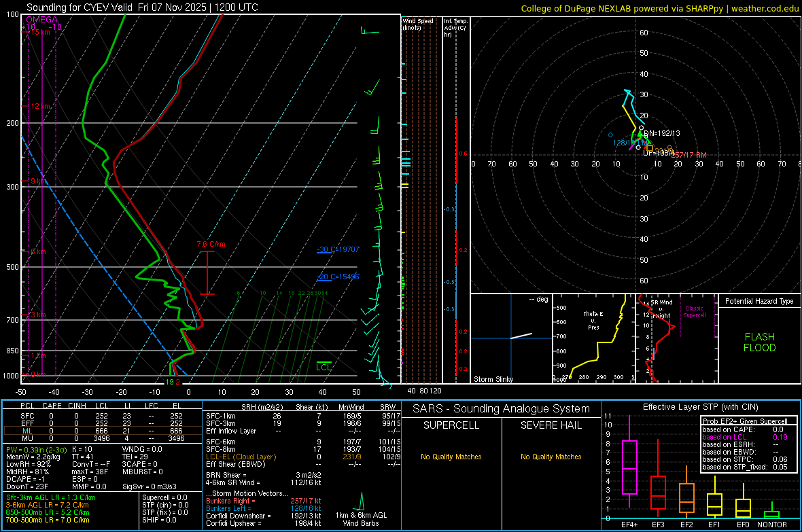The height and width of the screenshot is (532, 802).
Task: Click the CINH column header
Action: pyautogui.click(x=77, y=406)
